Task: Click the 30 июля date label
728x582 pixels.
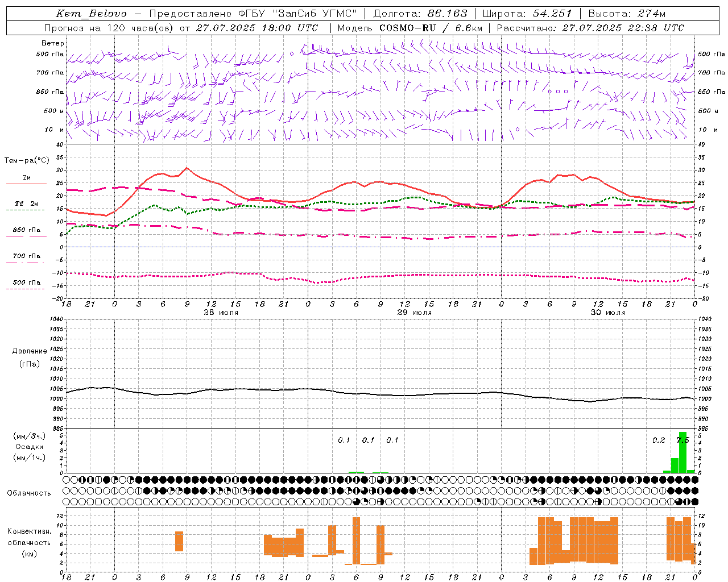Action: click(608, 313)
